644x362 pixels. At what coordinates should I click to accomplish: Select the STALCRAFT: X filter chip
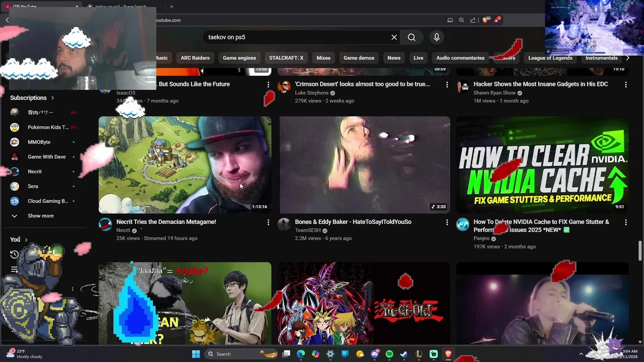pyautogui.click(x=286, y=58)
